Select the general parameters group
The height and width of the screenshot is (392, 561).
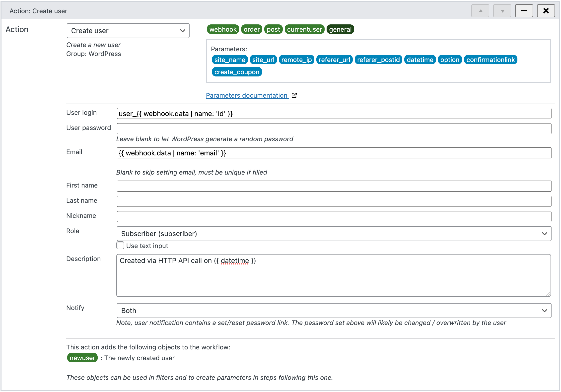click(x=340, y=29)
